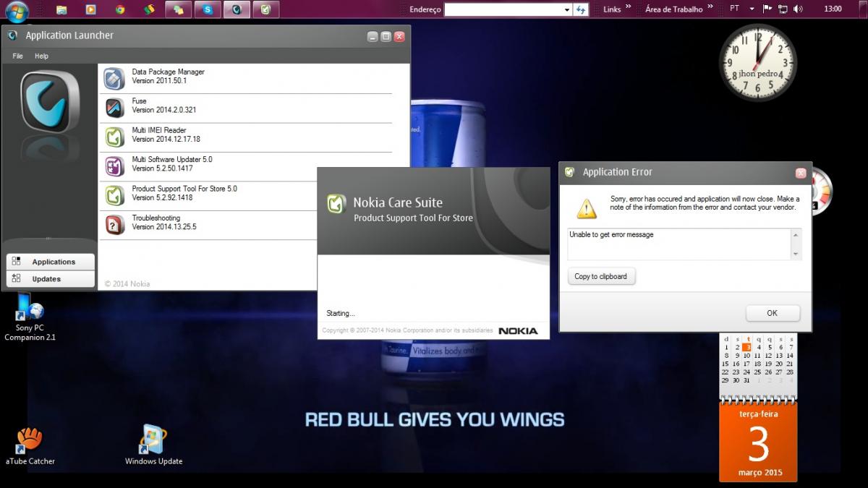Open the volume speaker tray icon
This screenshot has width=868, height=488.
(x=798, y=9)
